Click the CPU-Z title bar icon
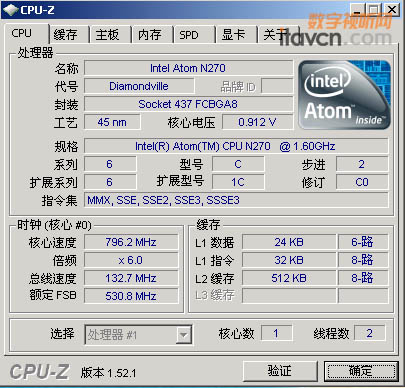 point(10,9)
